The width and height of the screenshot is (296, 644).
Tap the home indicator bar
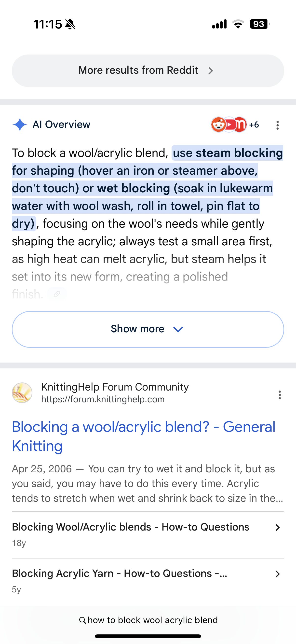click(x=148, y=636)
